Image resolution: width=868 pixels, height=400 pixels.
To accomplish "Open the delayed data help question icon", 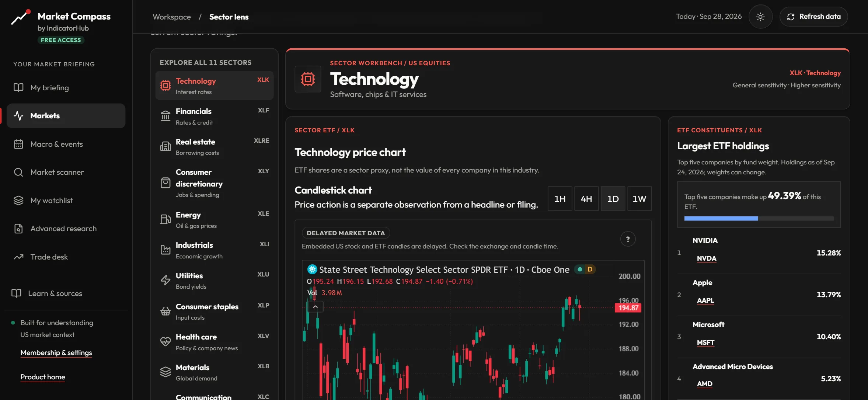I will click(628, 239).
